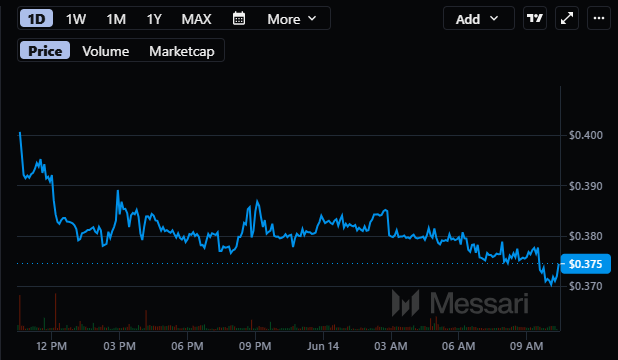Open the TradingView chart icon
Viewport: 618px width, 360px height.
(535, 18)
